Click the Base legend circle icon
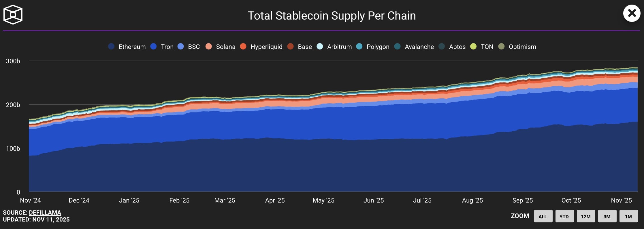Viewport: 644px width, 229px height. (x=290, y=47)
